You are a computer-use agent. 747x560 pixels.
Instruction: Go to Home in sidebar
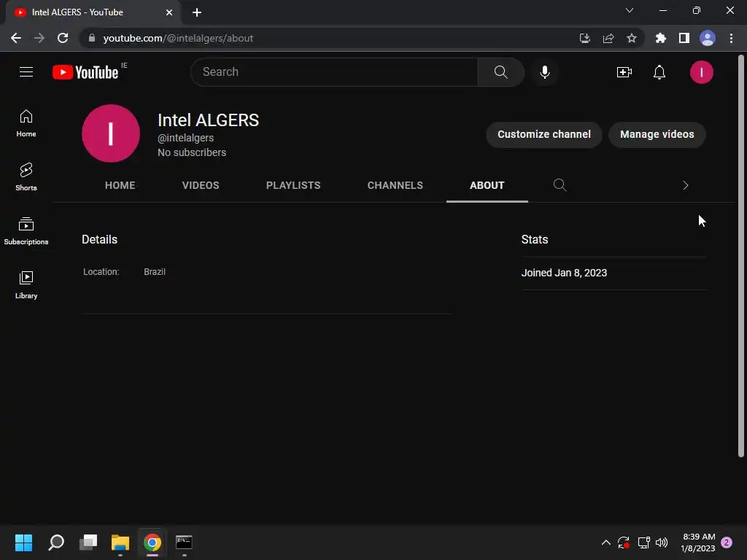pyautogui.click(x=26, y=123)
